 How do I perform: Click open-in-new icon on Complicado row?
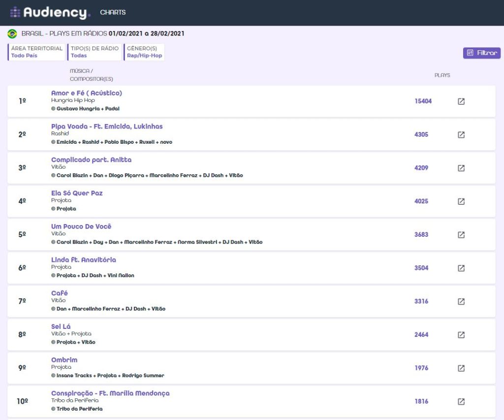click(x=461, y=168)
